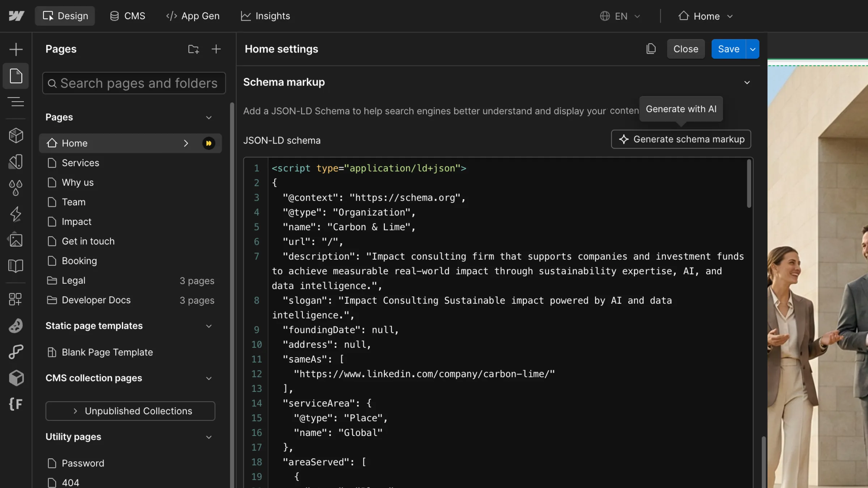Image resolution: width=868 pixels, height=488 pixels.
Task: Open the Add elements panel
Action: click(16, 49)
